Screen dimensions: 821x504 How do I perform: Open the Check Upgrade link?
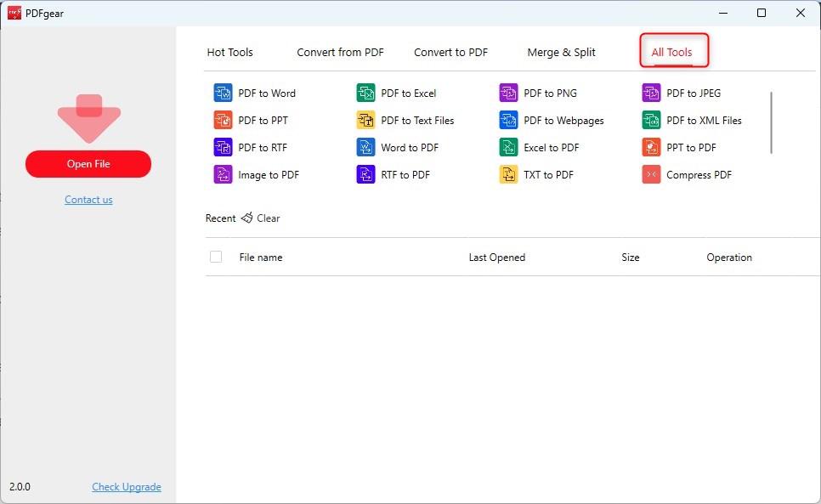click(127, 486)
